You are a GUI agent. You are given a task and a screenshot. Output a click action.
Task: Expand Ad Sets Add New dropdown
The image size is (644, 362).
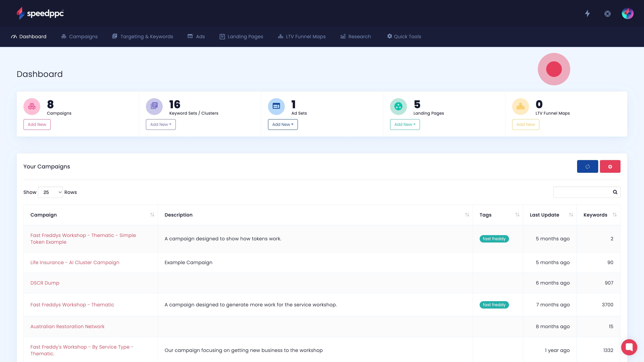[283, 124]
